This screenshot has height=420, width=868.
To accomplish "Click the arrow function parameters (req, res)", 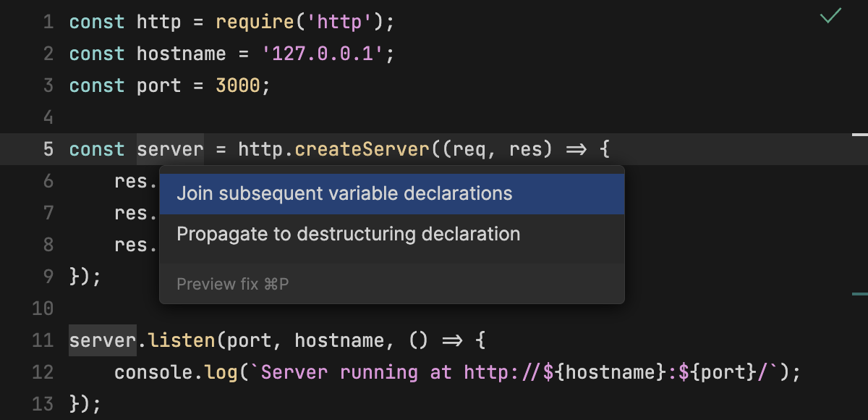I will [499, 148].
